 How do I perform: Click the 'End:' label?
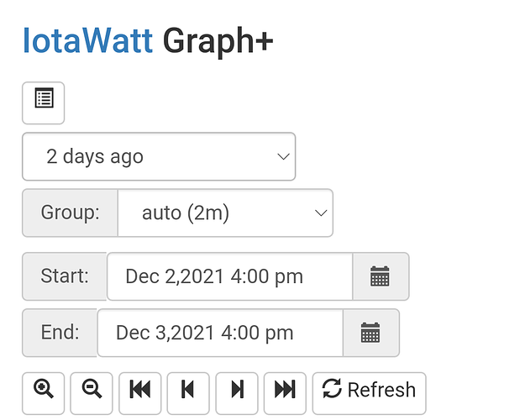tap(60, 333)
